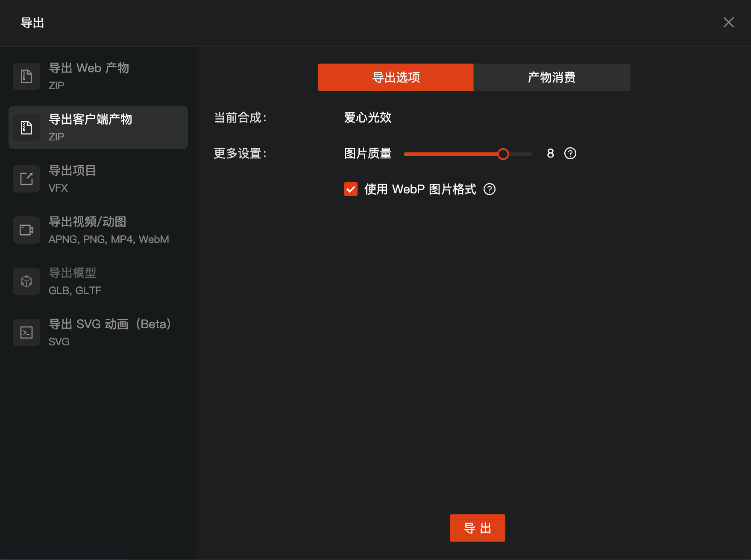Click the APNG, PNG, MP4, WebM format text
The image size is (751, 560).
click(x=109, y=239)
